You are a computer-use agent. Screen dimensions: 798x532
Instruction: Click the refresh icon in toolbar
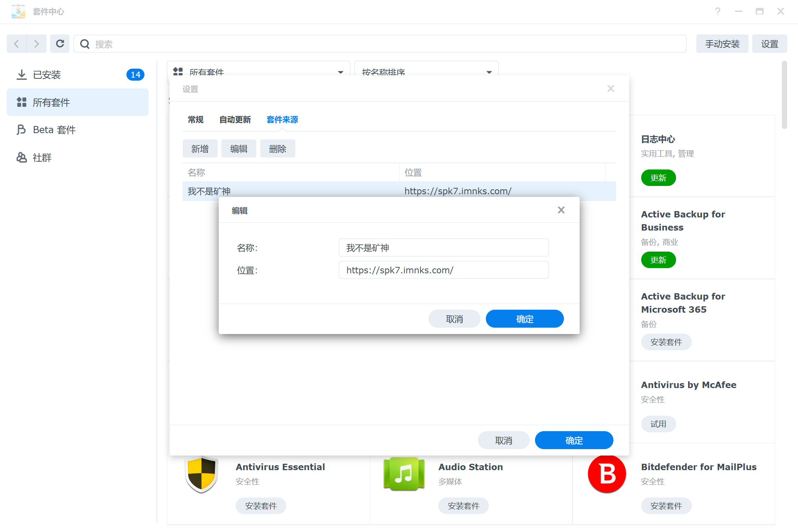coord(60,44)
